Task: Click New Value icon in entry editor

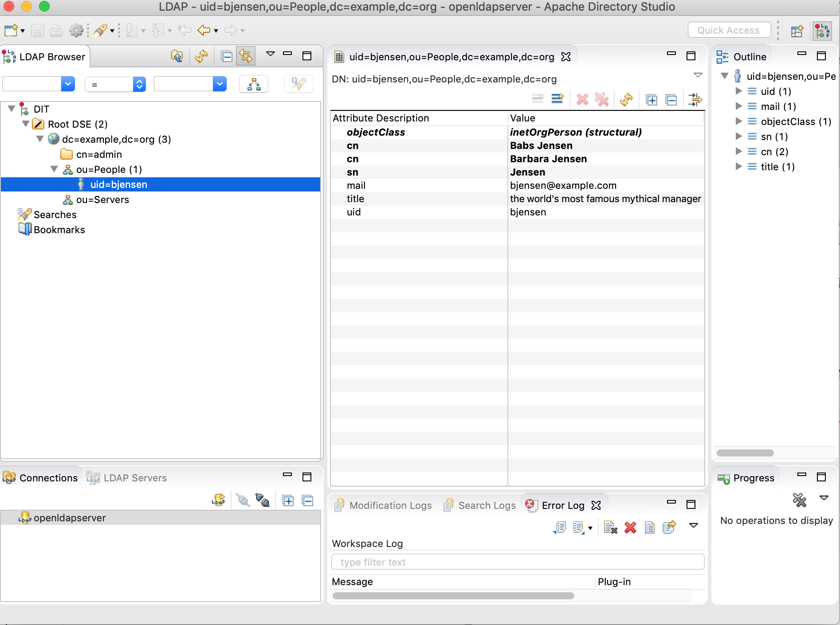Action: [x=538, y=99]
